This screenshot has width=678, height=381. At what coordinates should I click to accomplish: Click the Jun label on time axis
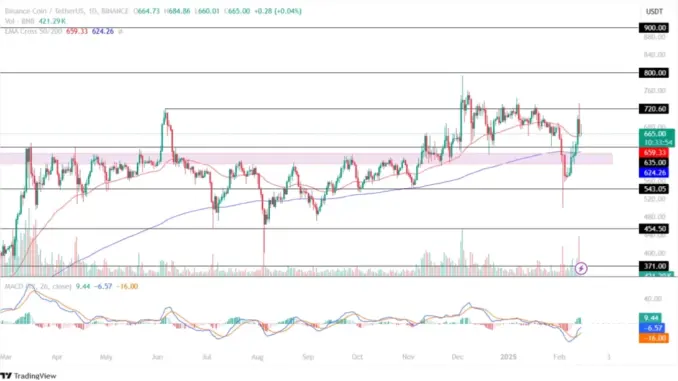click(x=157, y=357)
